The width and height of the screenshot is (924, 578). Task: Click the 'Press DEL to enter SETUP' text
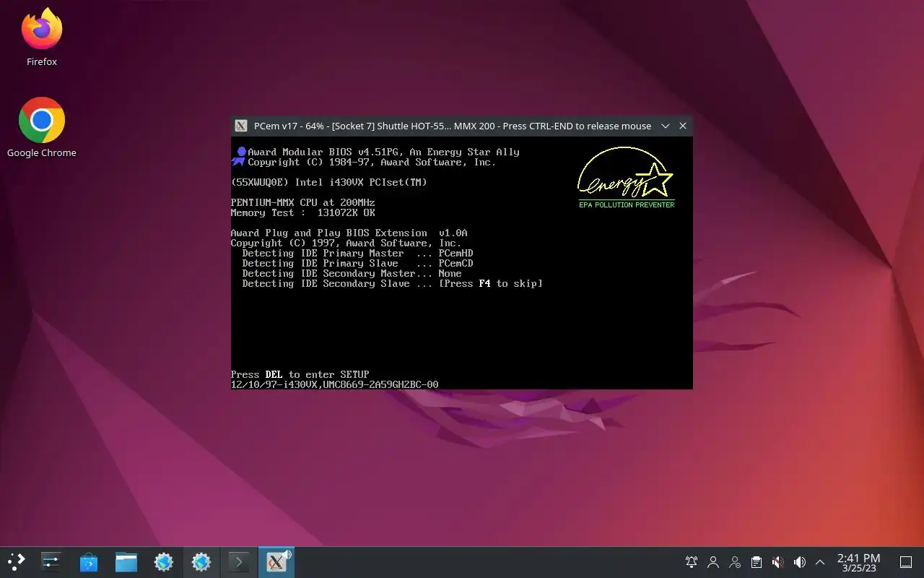coord(300,374)
